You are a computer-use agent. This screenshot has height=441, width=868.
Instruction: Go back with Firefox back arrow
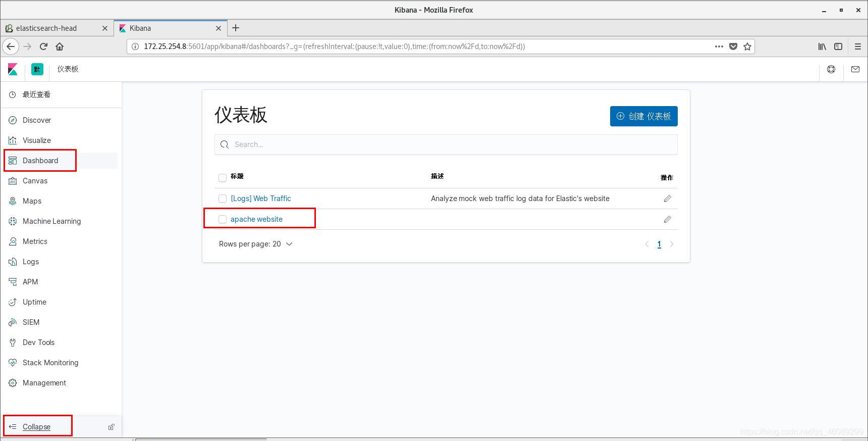pyautogui.click(x=11, y=46)
